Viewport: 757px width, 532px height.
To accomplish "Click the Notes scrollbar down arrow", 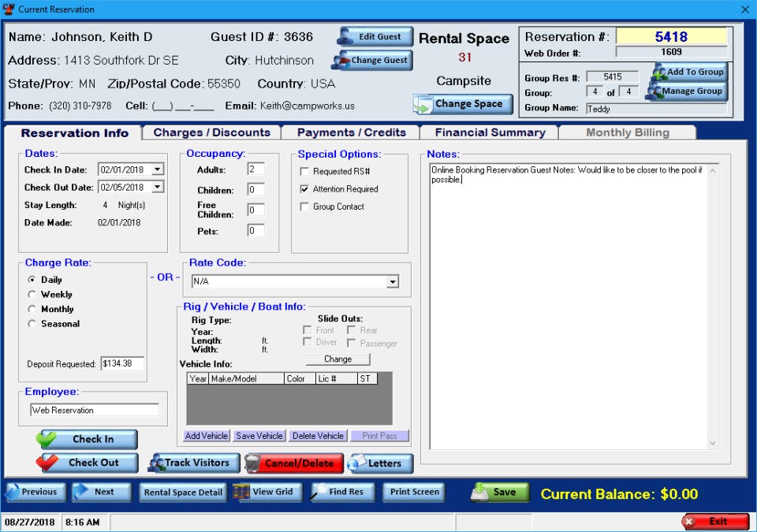I will (x=713, y=443).
